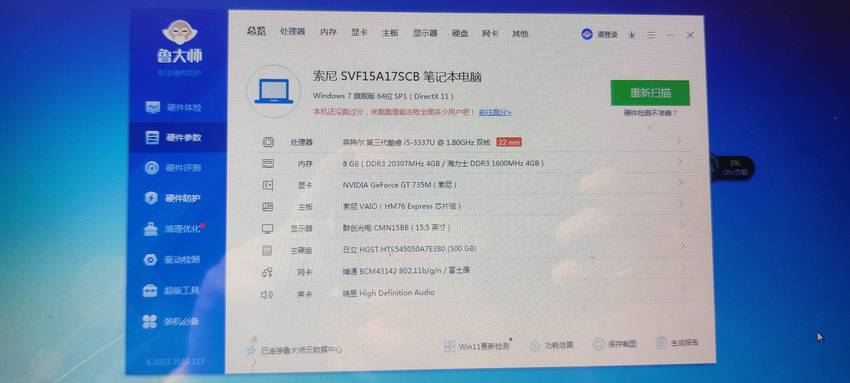Open 硬件体检 in the left sidebar
This screenshot has height=383, width=850.
pos(174,107)
